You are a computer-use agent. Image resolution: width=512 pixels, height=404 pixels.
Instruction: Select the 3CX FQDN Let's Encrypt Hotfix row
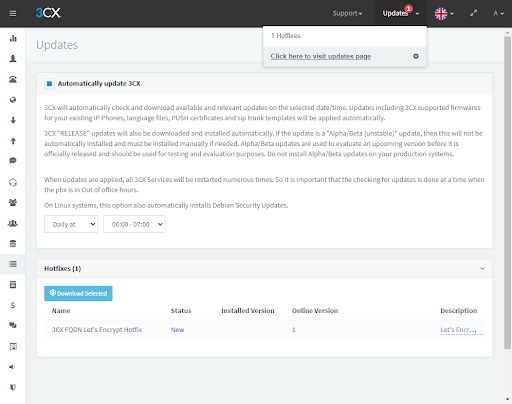pos(264,330)
